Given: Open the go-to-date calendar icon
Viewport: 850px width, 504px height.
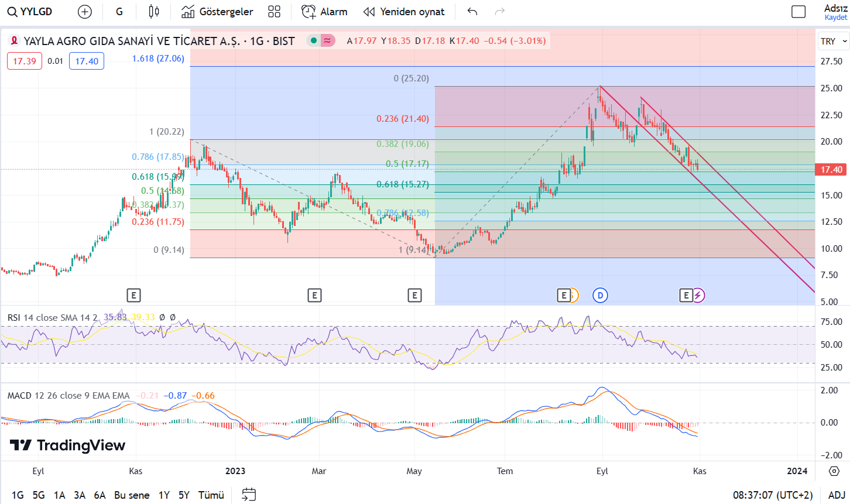Looking at the screenshot, I should pos(249,495).
